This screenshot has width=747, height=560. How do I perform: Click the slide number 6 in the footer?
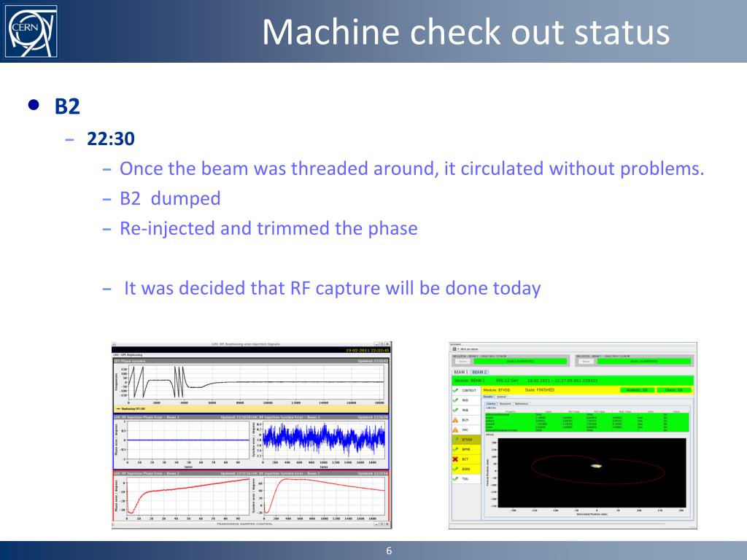(x=389, y=551)
